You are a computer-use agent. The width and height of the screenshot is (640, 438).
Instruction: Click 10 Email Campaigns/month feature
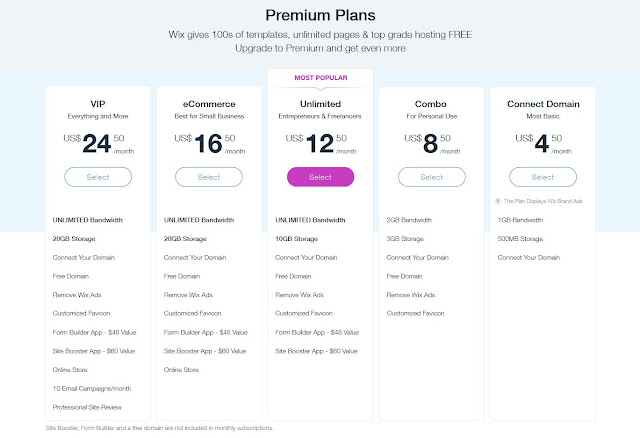pos(92,388)
